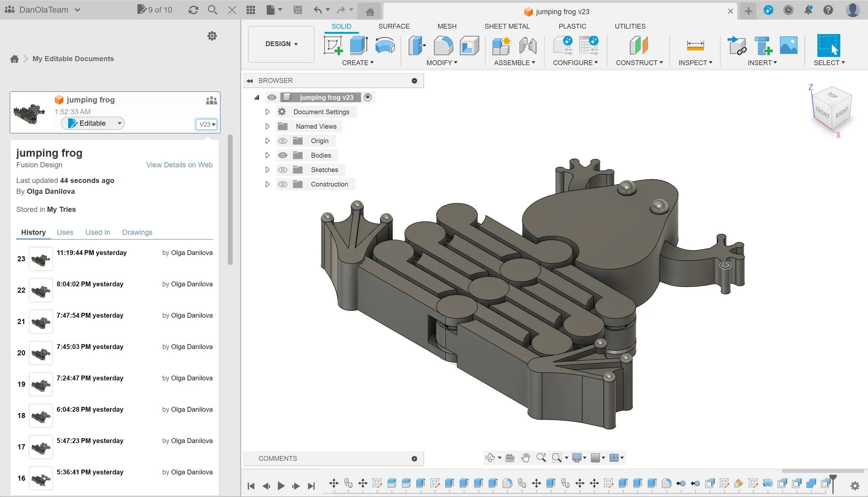Click the Redo arrow
This screenshot has height=497, width=868.
point(341,10)
